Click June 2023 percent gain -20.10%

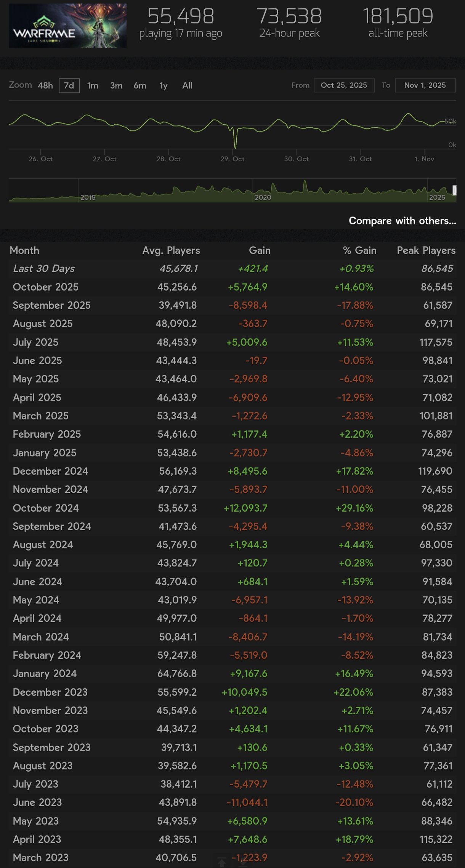point(354,802)
